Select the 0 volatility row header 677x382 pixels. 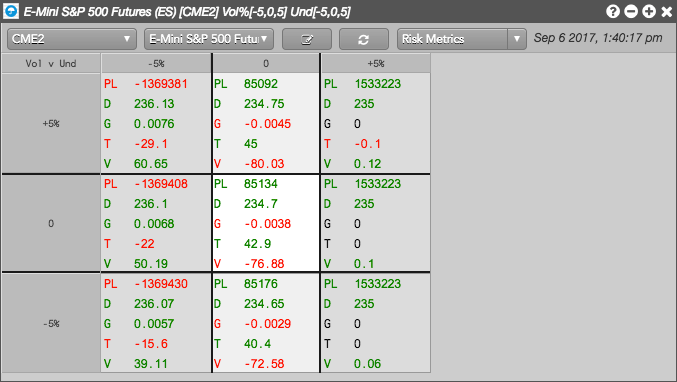point(51,224)
